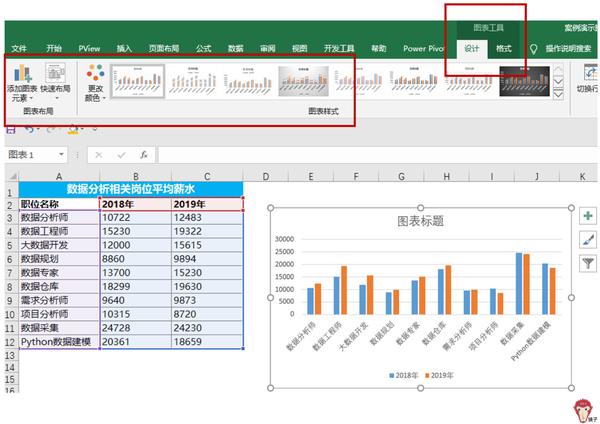The width and height of the screenshot is (600, 424).
Task: Open the customize quick access toolbar dropdown
Action: [x=95, y=129]
